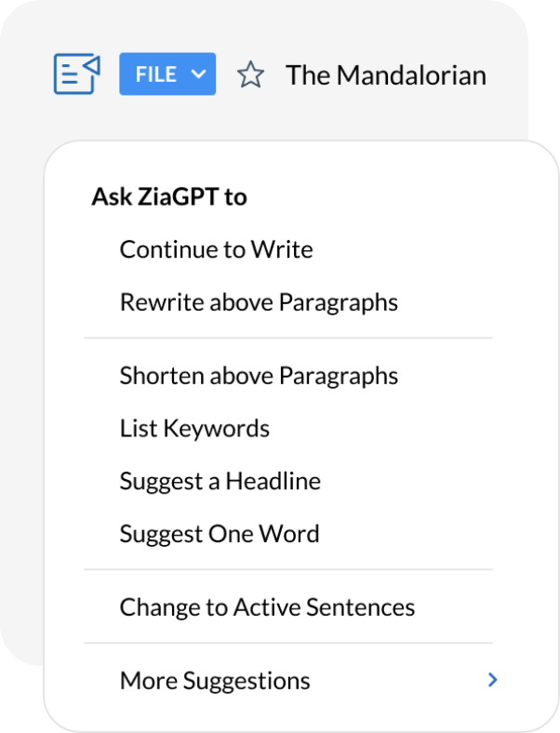Click gray strip left of ZiaGPT menu
The image size is (560, 733).
point(20,419)
